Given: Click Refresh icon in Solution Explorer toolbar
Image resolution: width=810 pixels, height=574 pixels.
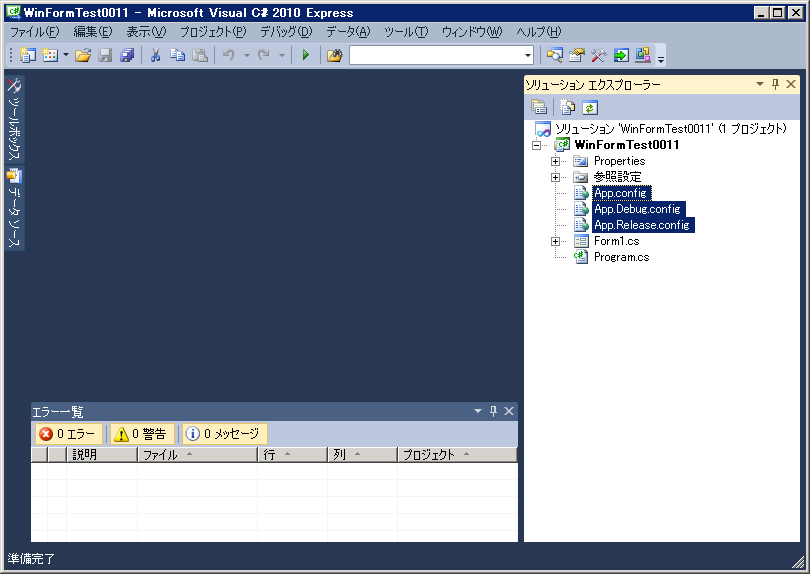Looking at the screenshot, I should click(589, 107).
